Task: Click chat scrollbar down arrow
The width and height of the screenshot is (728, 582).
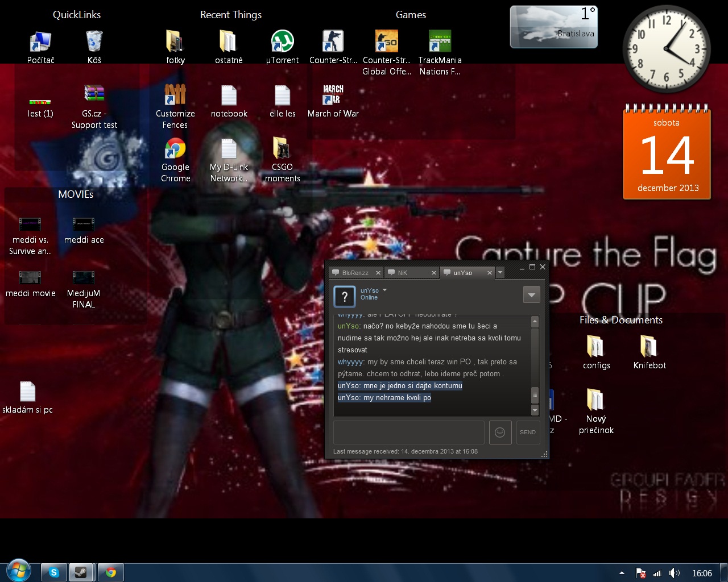Action: point(535,410)
